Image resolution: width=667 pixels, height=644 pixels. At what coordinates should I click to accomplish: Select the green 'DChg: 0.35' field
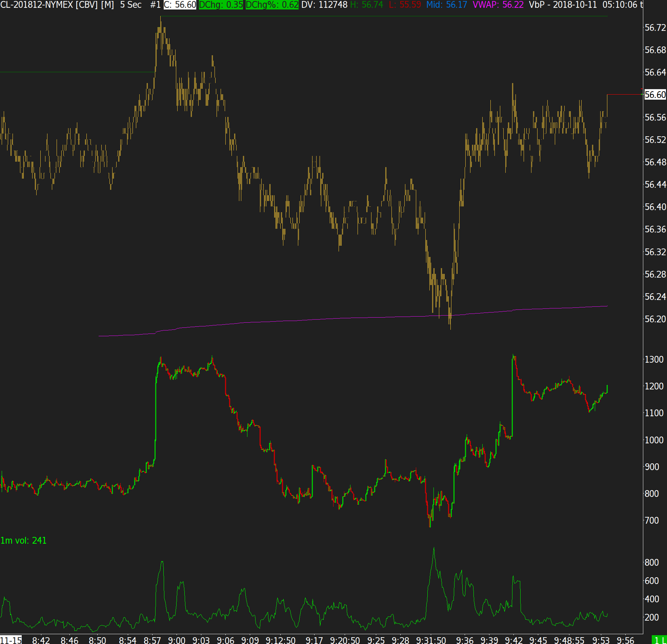point(221,5)
